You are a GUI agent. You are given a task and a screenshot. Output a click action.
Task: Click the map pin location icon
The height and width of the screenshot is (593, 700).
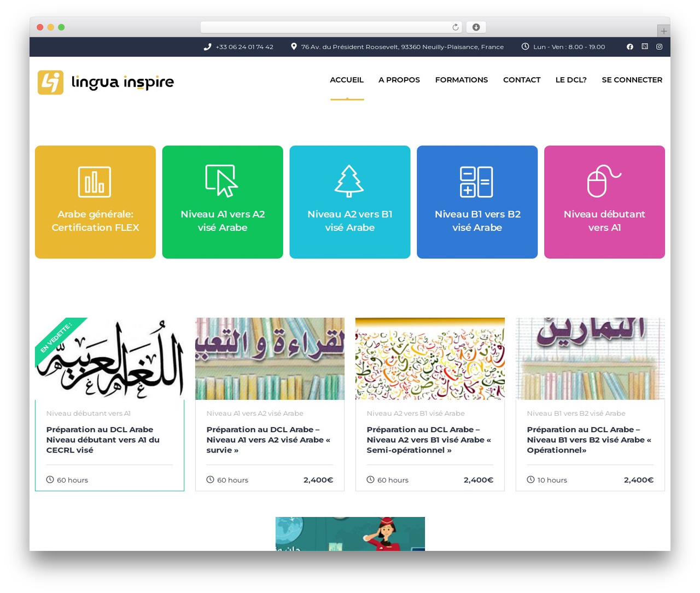[x=294, y=46]
